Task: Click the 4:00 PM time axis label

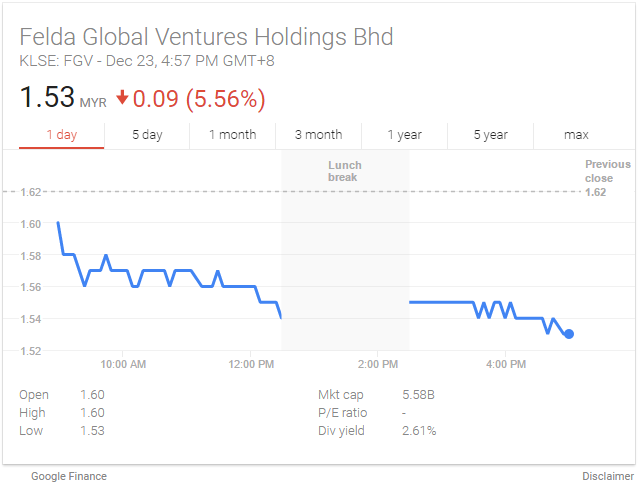Action: pos(506,364)
